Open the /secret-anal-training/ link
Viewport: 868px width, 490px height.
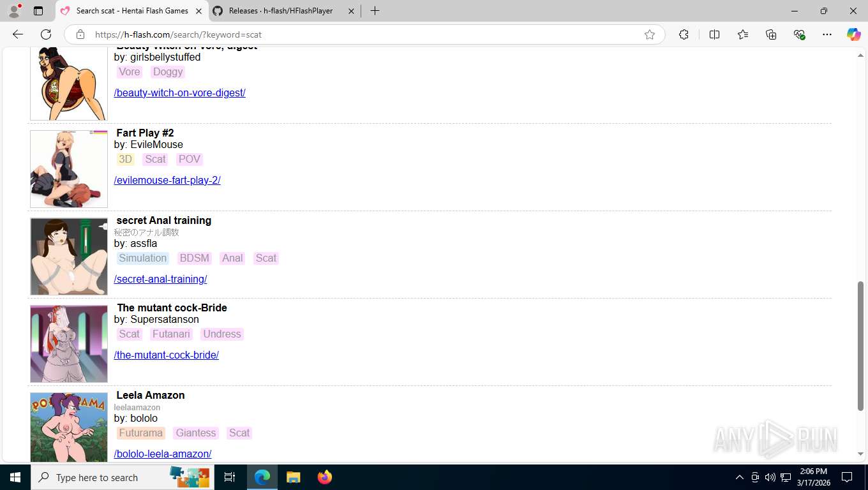click(x=160, y=279)
